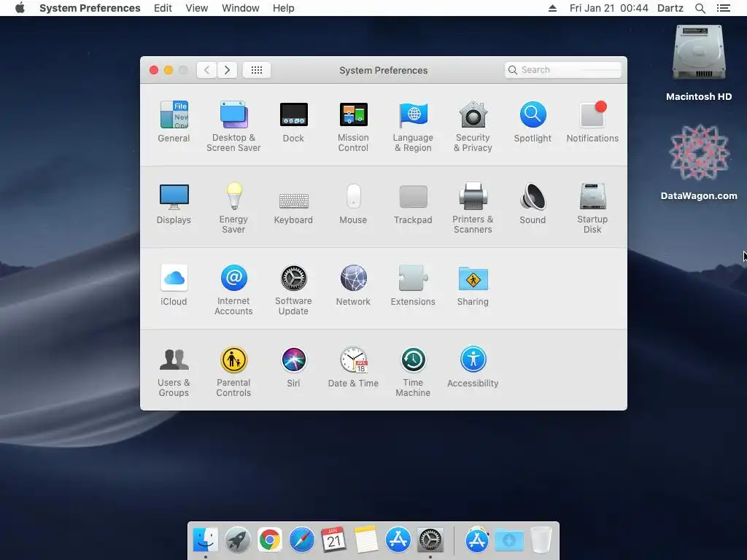Open Trackpad preferences pane
The width and height of the screenshot is (747, 560).
(413, 203)
